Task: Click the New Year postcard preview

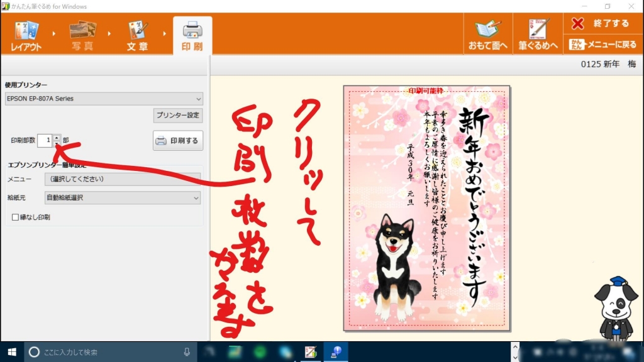Action: point(427,208)
